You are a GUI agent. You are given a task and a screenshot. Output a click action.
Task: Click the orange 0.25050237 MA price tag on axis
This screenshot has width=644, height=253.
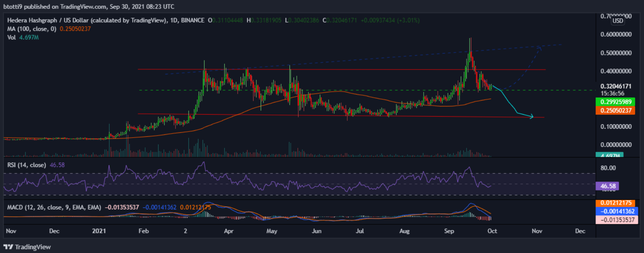point(615,111)
